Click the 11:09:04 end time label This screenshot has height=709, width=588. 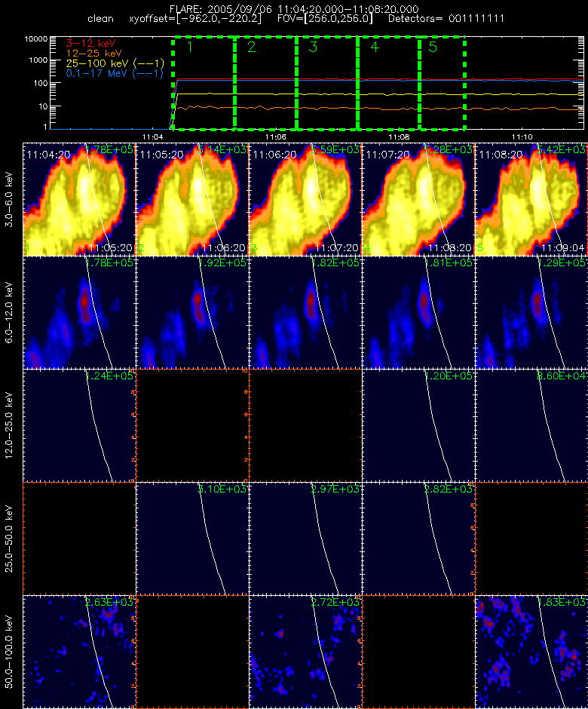[562, 248]
